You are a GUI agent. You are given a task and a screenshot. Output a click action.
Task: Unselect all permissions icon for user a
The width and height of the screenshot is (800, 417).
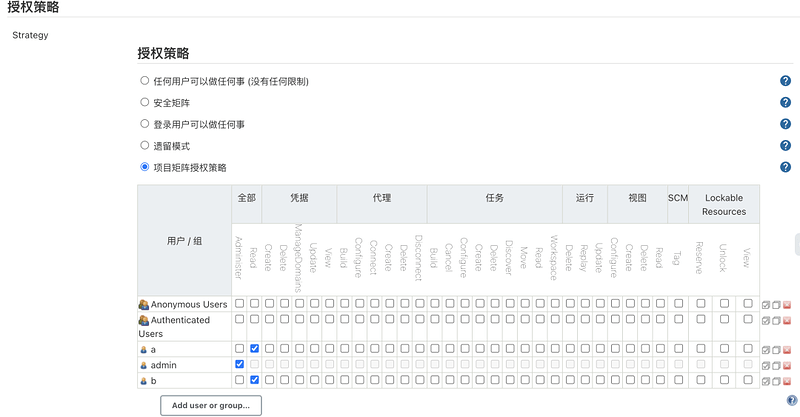[x=776, y=350]
